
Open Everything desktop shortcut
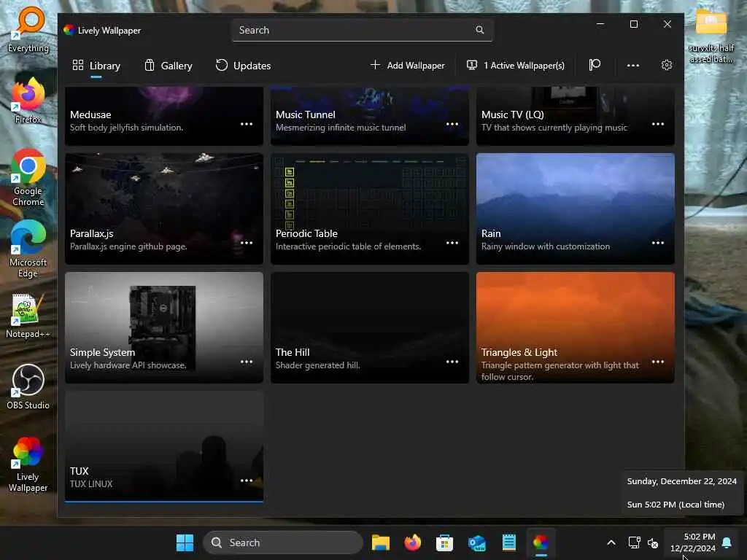[x=28, y=29]
